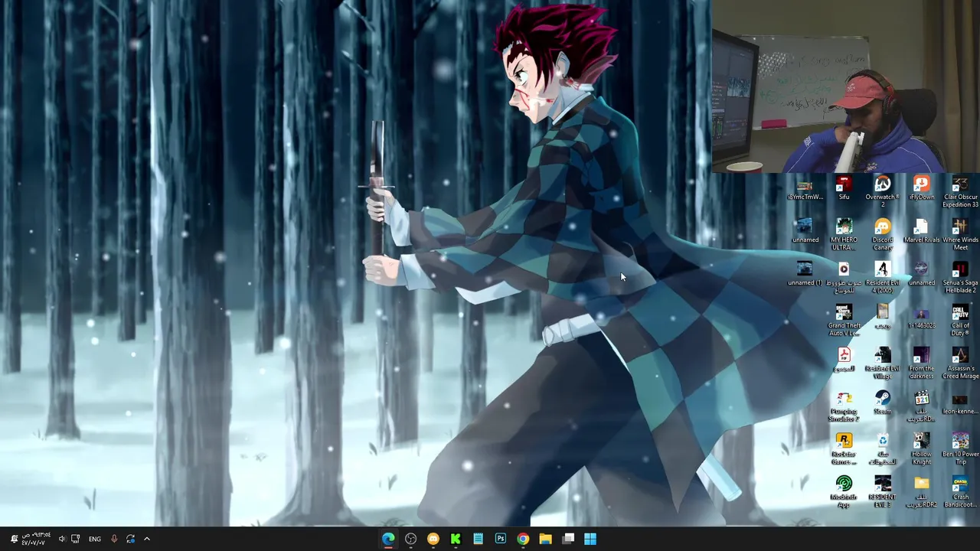The width and height of the screenshot is (980, 551).
Task: Open Google Chrome from the taskbar
Action: coord(523,539)
